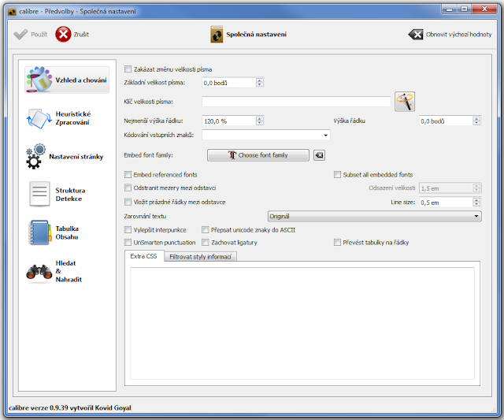Click Výška řádku 0,0 bodů field

pyautogui.click(x=447, y=121)
